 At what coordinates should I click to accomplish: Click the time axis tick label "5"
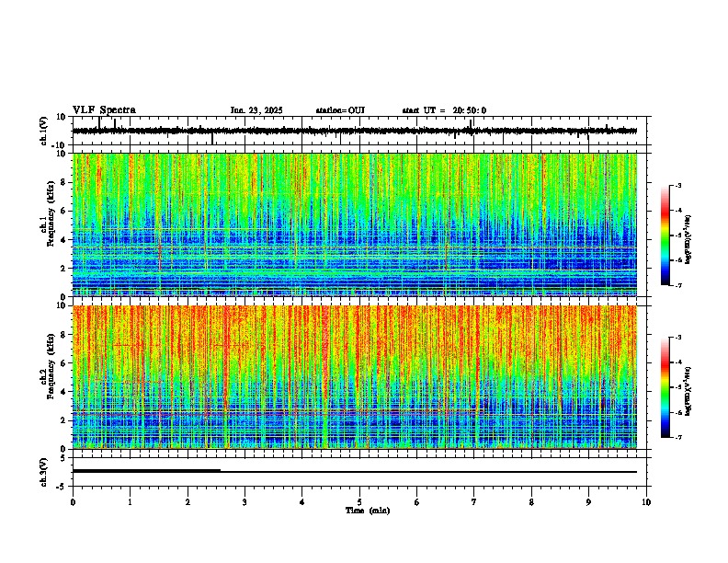pyautogui.click(x=359, y=502)
